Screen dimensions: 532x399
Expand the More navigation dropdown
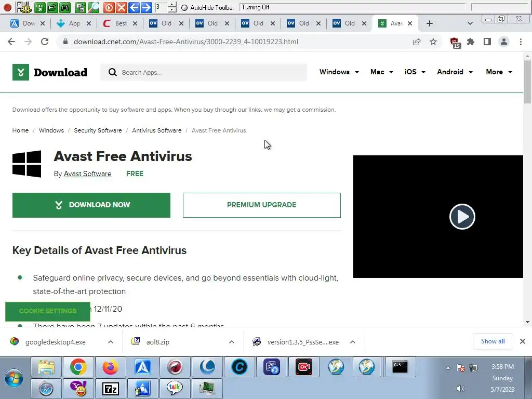499,72
